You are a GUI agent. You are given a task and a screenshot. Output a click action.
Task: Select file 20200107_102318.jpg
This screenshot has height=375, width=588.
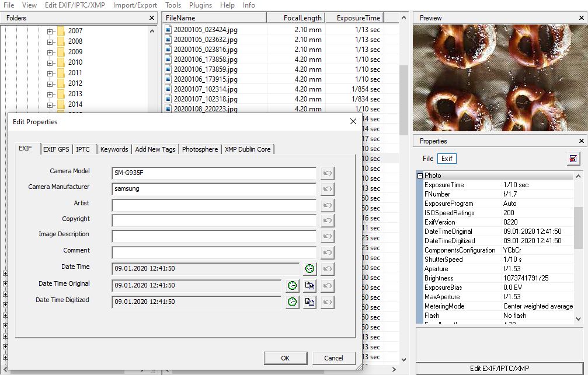coord(206,99)
